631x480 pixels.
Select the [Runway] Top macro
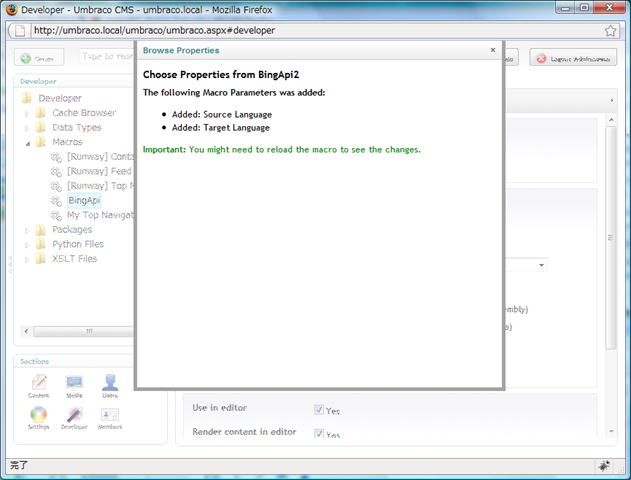[100, 186]
